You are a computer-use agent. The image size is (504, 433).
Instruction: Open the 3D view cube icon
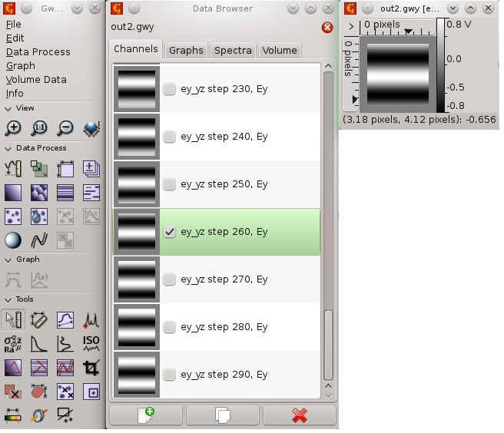tap(91, 128)
